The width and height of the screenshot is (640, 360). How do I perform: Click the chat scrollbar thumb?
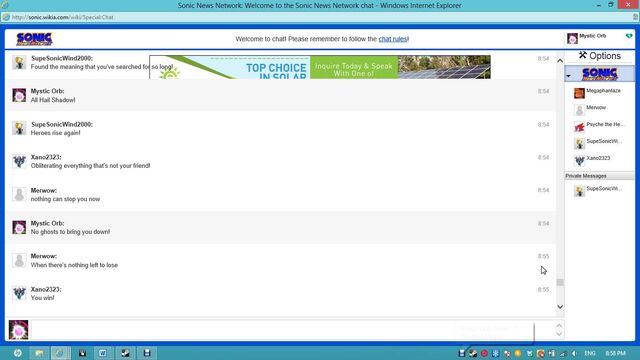pos(560,282)
